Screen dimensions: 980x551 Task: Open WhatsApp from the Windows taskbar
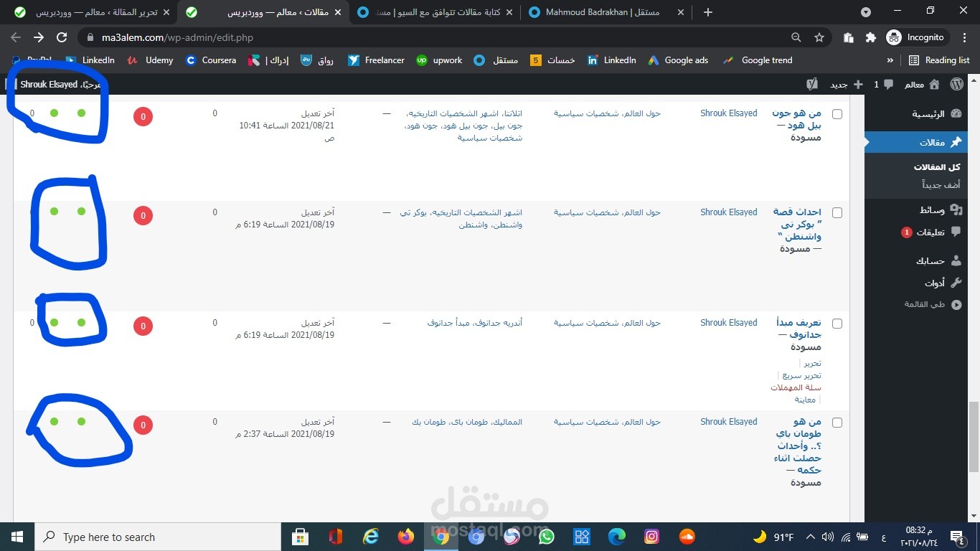click(546, 537)
